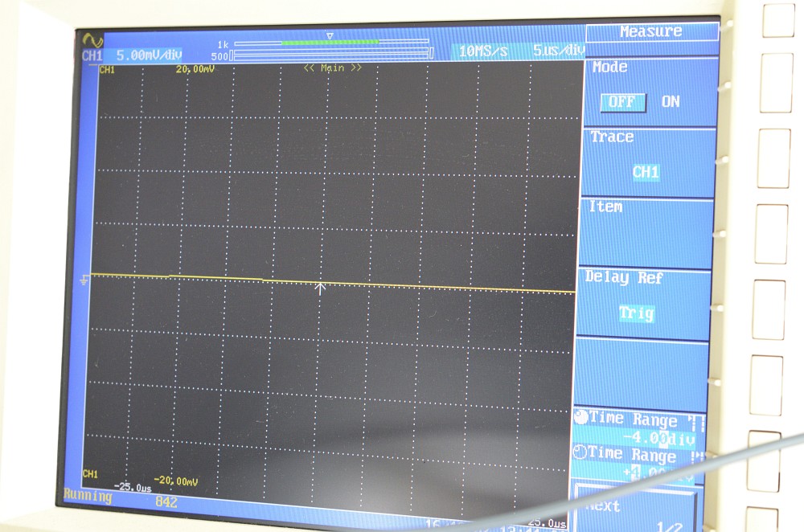Select the hollow jog knob icon beside lower Time Range
Screen dimensions: 804x532
click(580, 452)
